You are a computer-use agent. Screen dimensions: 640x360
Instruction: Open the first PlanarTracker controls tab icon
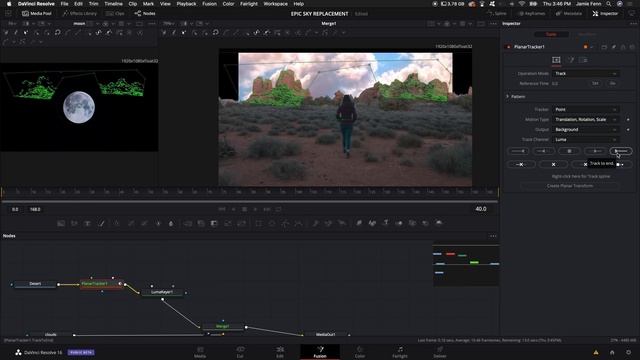(556, 60)
